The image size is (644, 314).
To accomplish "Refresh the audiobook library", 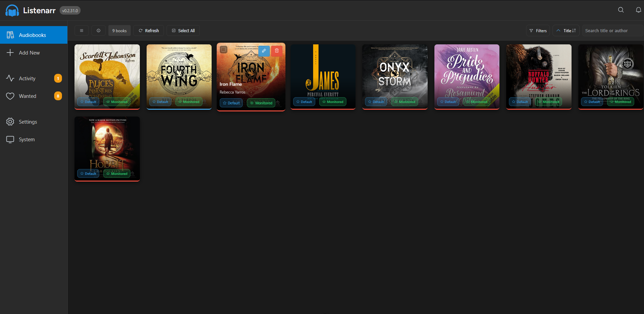I will click(x=149, y=30).
